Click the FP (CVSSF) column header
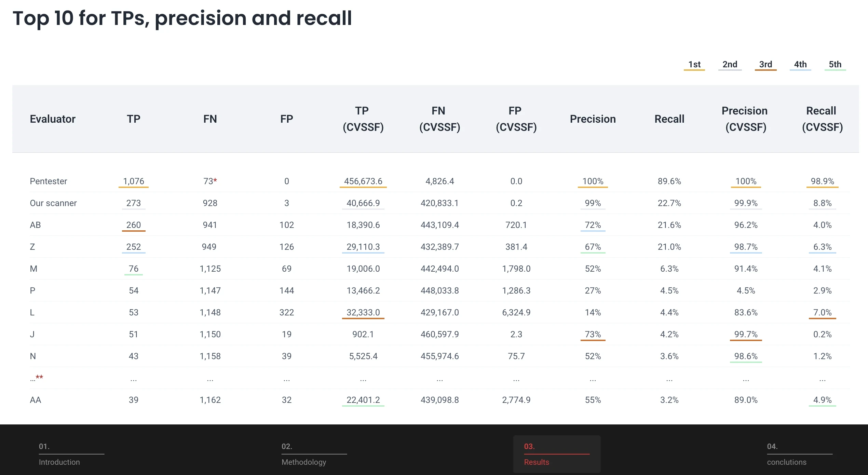This screenshot has width=868, height=475. (x=516, y=119)
